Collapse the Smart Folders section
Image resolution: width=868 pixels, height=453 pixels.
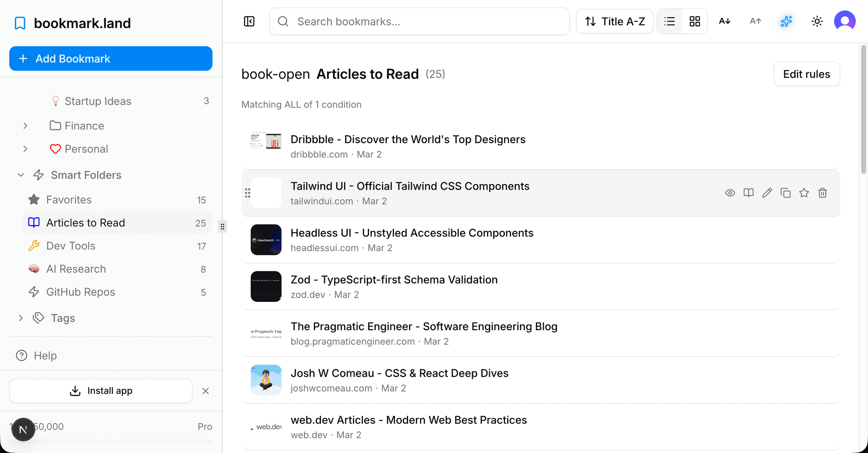click(21, 175)
